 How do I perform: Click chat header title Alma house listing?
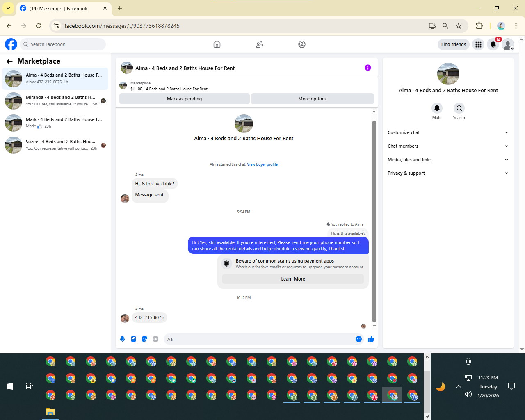(185, 68)
